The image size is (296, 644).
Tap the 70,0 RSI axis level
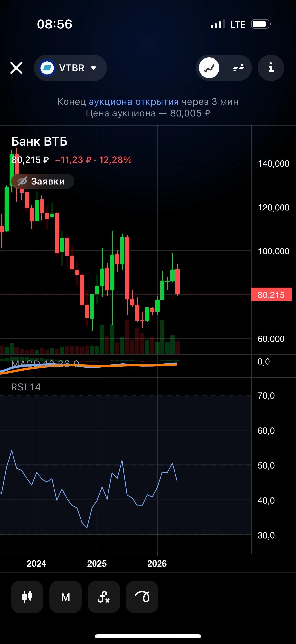[x=266, y=396]
